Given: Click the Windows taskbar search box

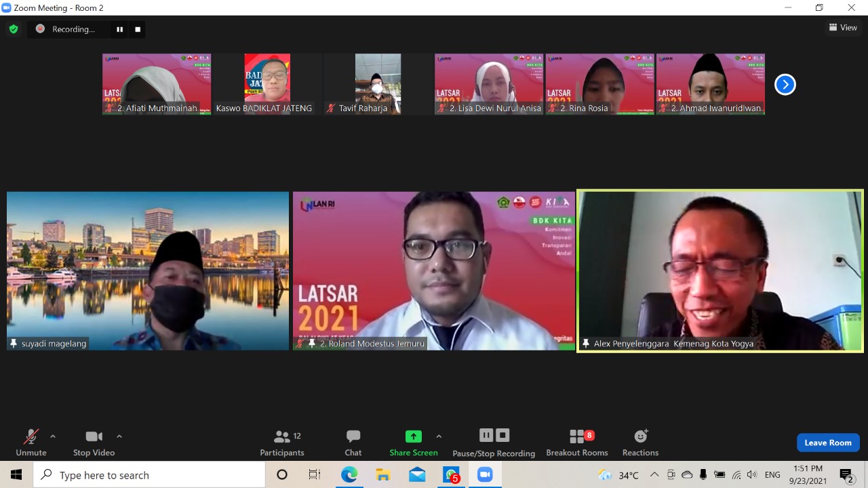Looking at the screenshot, I should [x=149, y=475].
